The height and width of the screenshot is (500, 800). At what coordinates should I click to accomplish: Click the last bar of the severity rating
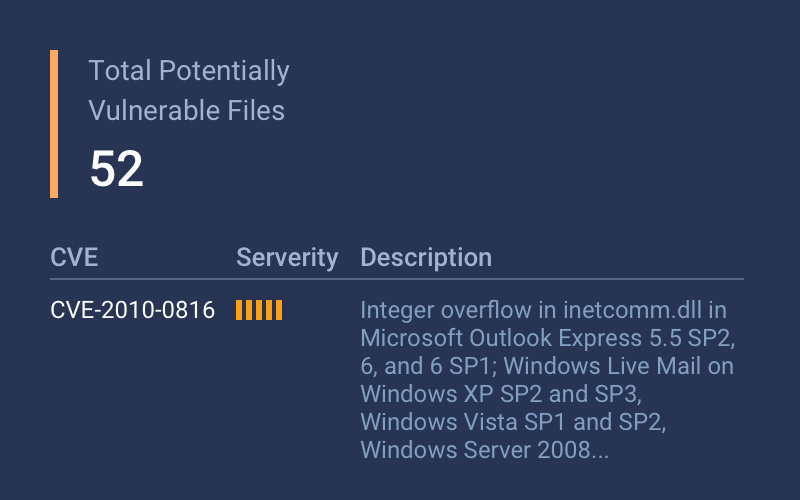coord(279,310)
